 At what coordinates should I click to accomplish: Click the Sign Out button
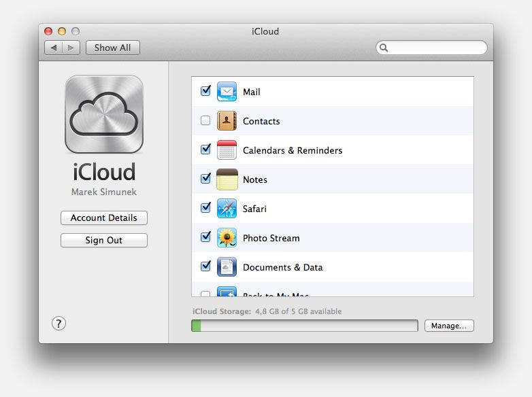coord(104,240)
